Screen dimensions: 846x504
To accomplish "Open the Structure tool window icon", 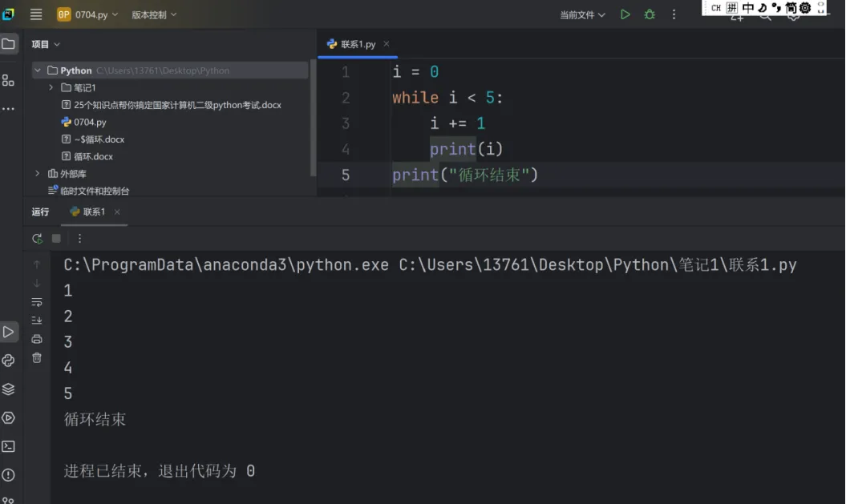I will point(9,81).
